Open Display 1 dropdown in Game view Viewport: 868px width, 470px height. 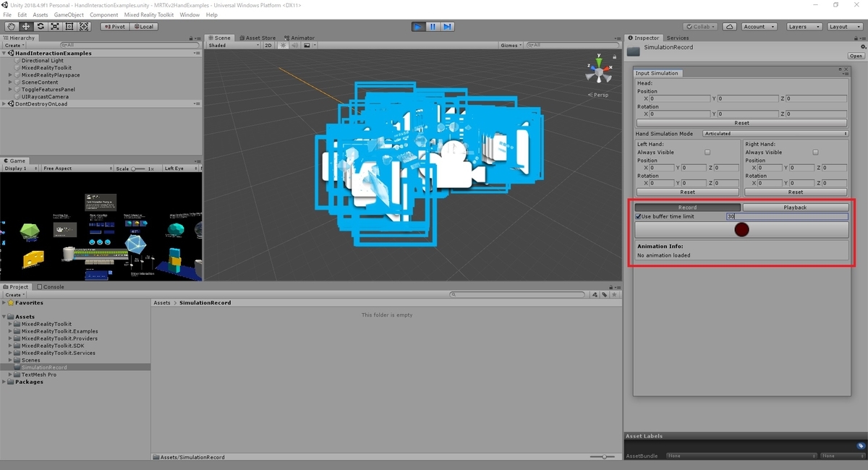[x=20, y=168]
